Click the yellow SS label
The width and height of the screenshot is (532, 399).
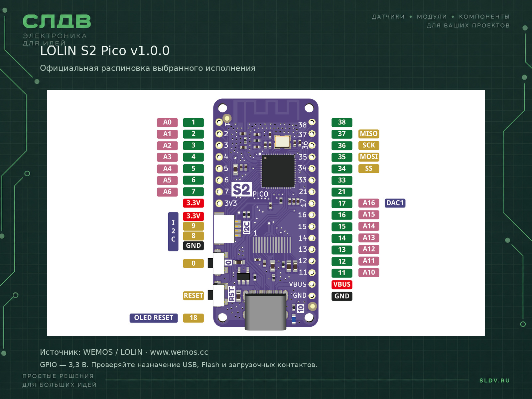369,169
